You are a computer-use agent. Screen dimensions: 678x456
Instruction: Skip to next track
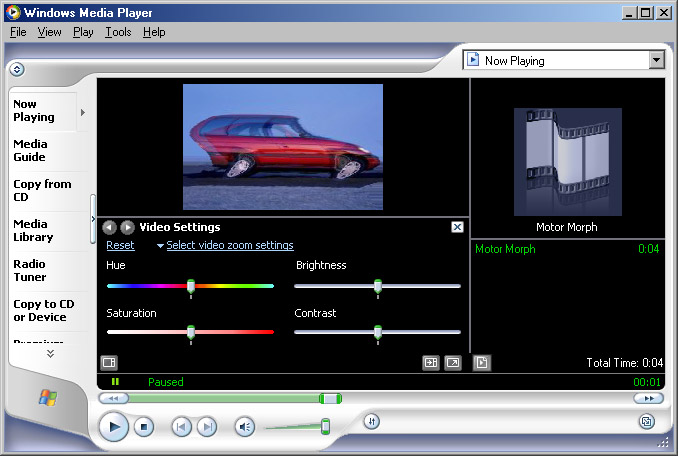click(x=207, y=427)
